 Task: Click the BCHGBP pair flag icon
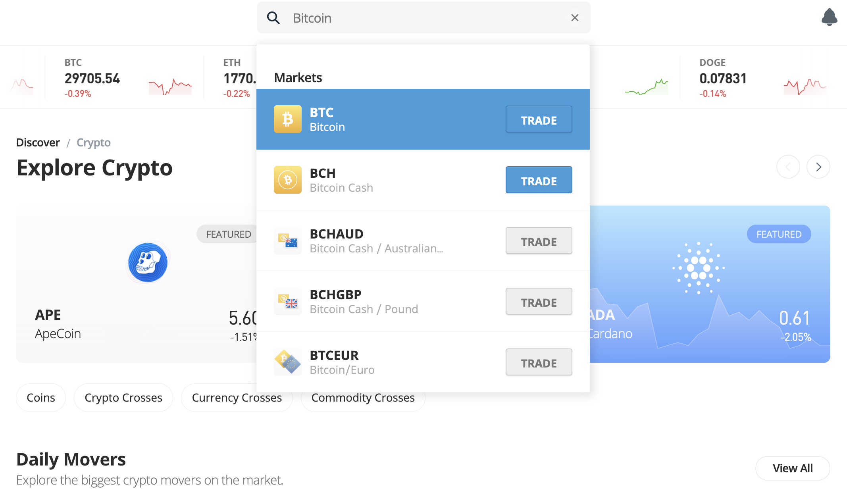(288, 301)
